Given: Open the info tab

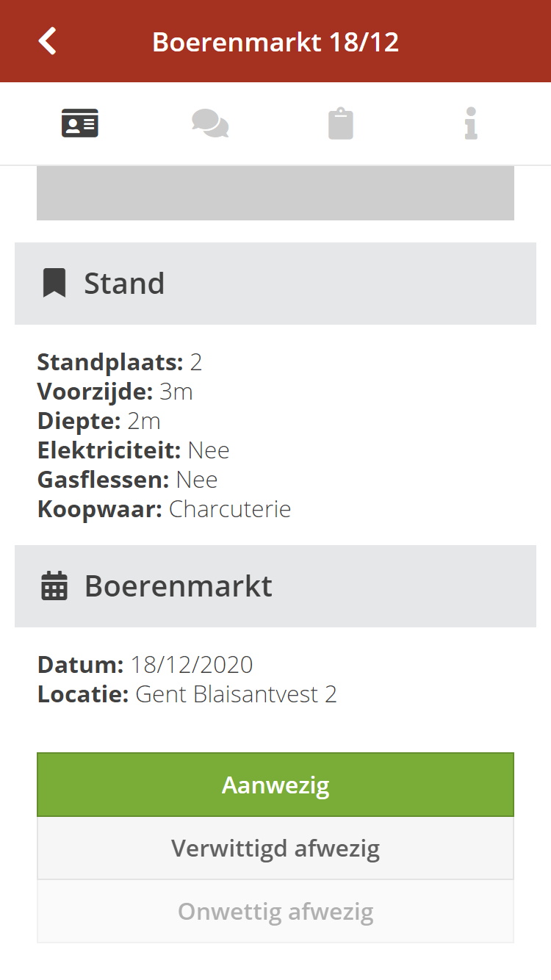Looking at the screenshot, I should point(471,123).
